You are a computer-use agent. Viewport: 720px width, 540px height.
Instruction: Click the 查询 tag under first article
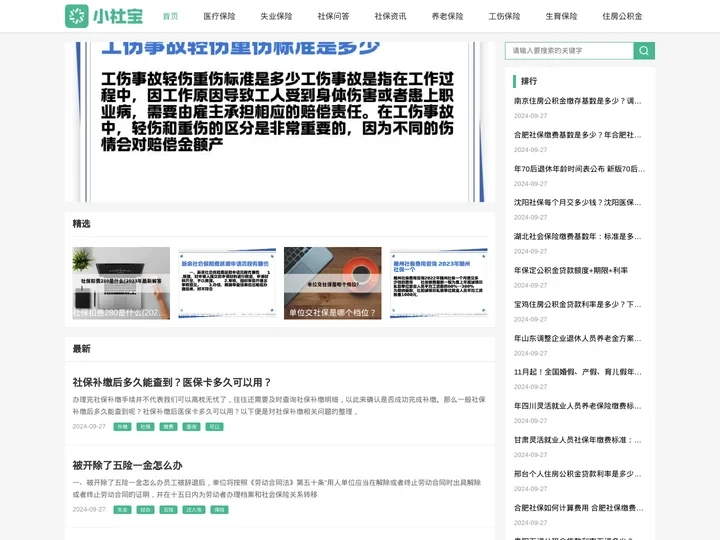tap(191, 427)
